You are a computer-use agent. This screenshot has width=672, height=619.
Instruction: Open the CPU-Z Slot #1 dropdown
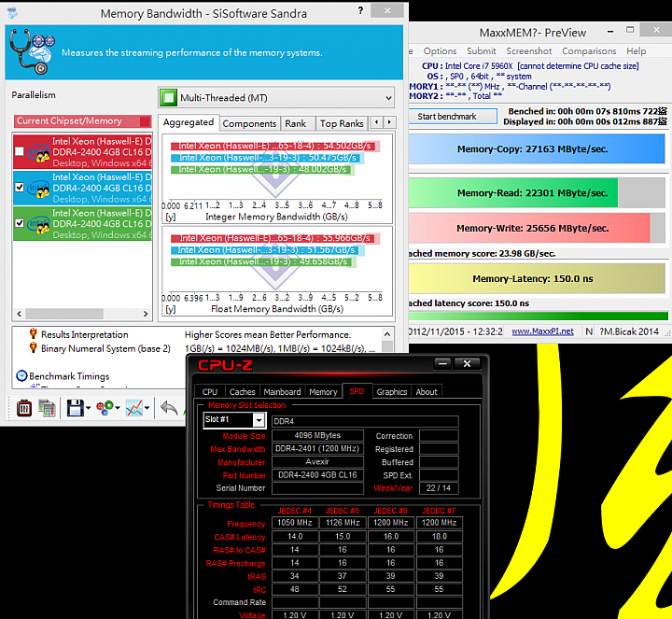(x=259, y=420)
